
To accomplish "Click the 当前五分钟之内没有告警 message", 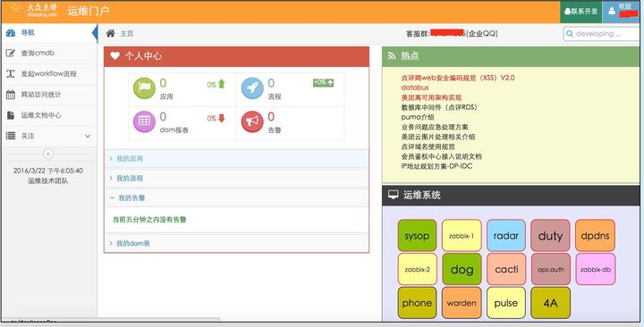I will click(x=149, y=220).
